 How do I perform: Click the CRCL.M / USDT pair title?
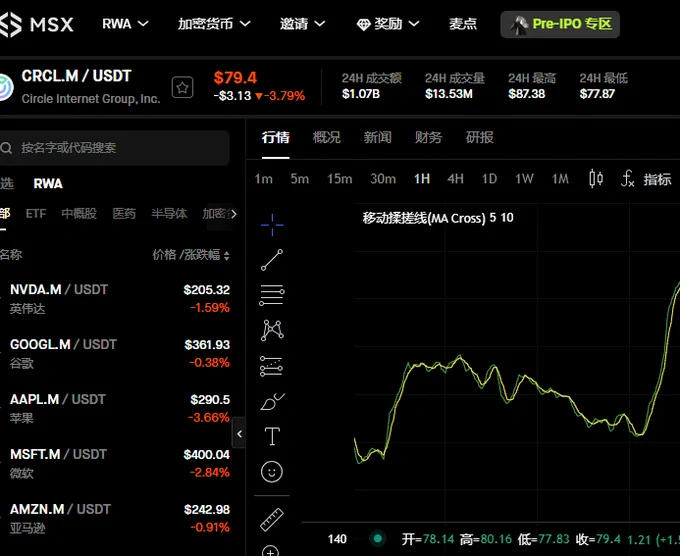76,76
